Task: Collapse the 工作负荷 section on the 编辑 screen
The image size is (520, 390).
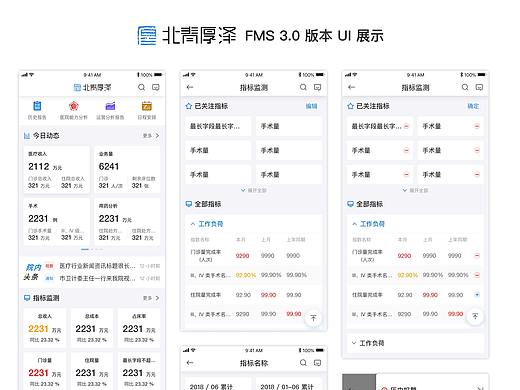Action: tap(207, 224)
